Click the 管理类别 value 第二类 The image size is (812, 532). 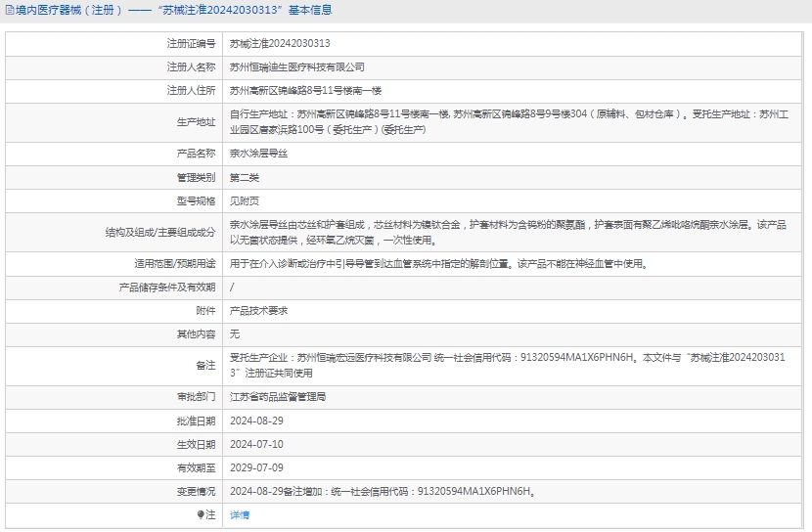pos(245,177)
